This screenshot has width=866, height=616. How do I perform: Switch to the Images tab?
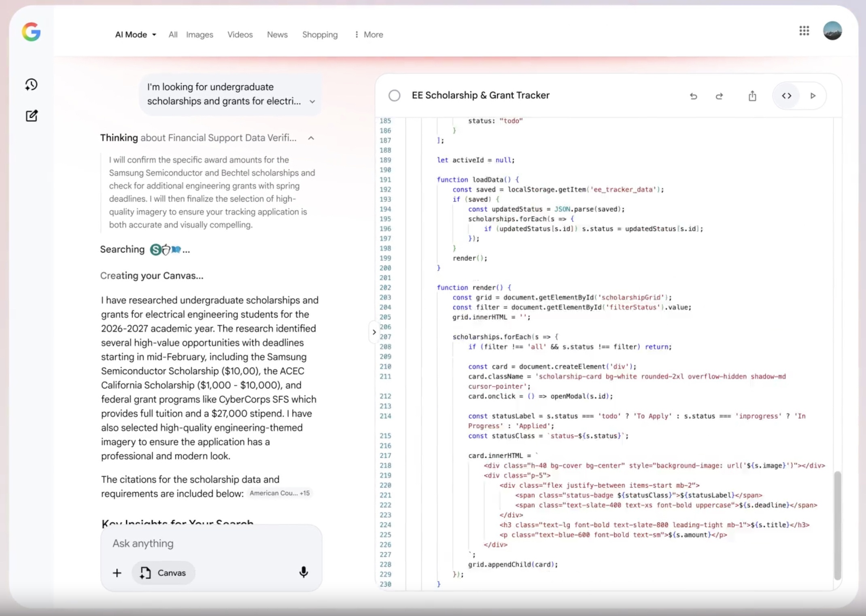pyautogui.click(x=200, y=34)
